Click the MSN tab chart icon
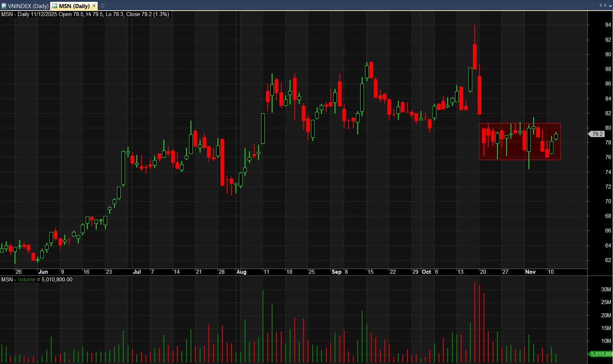The height and width of the screenshot is (364, 613). tap(55, 6)
